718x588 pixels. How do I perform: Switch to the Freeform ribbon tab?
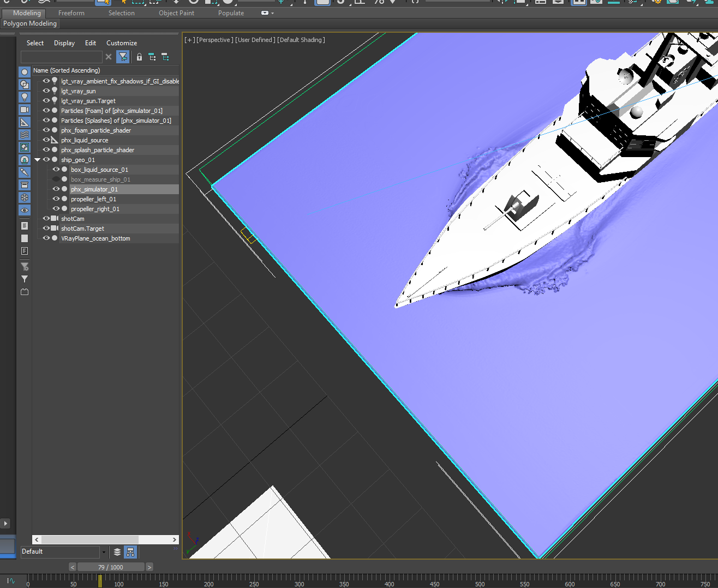[x=71, y=13]
